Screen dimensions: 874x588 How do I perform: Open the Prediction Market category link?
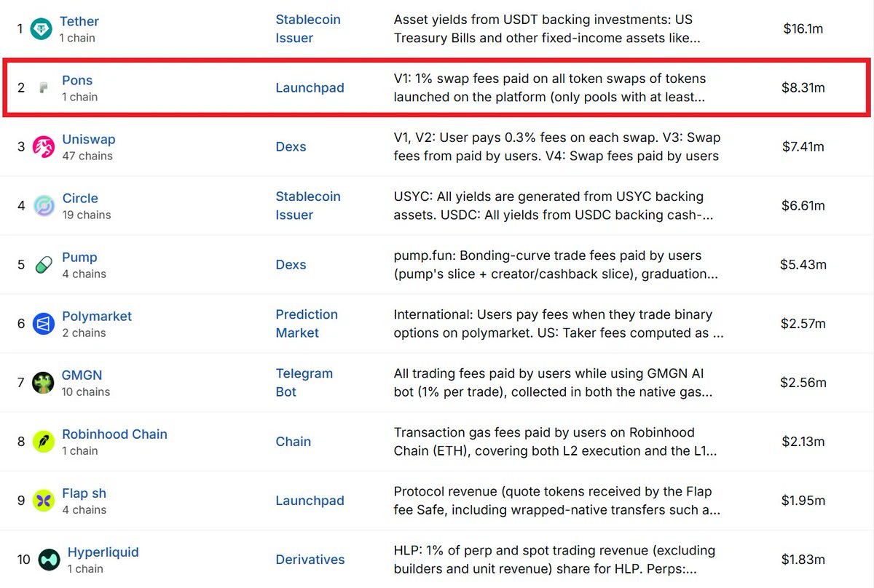(x=307, y=324)
